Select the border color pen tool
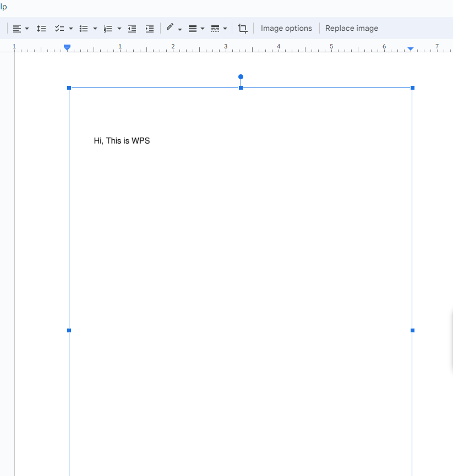This screenshot has width=453, height=476. 170,28
